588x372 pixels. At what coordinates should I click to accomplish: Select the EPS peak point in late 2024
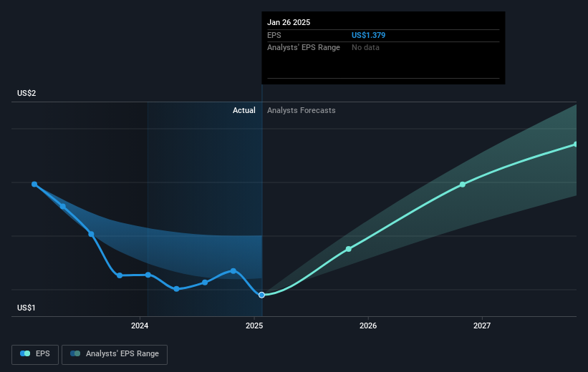tap(233, 271)
